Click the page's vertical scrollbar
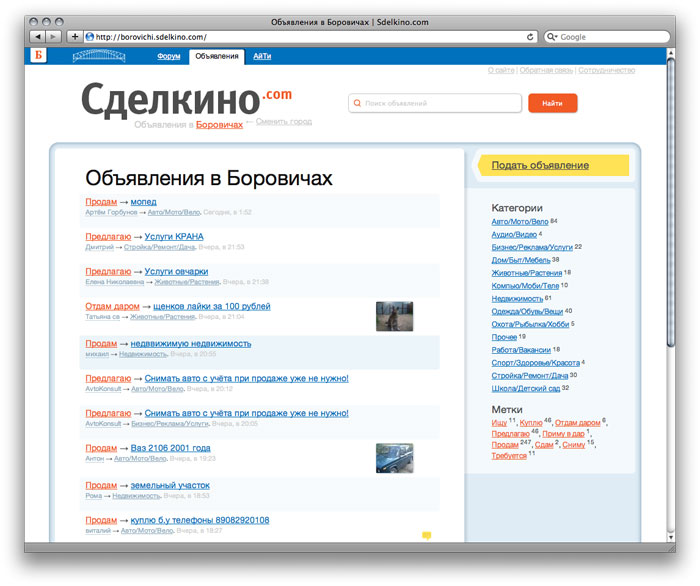Viewport: 700px width, 586px height. pos(670,200)
